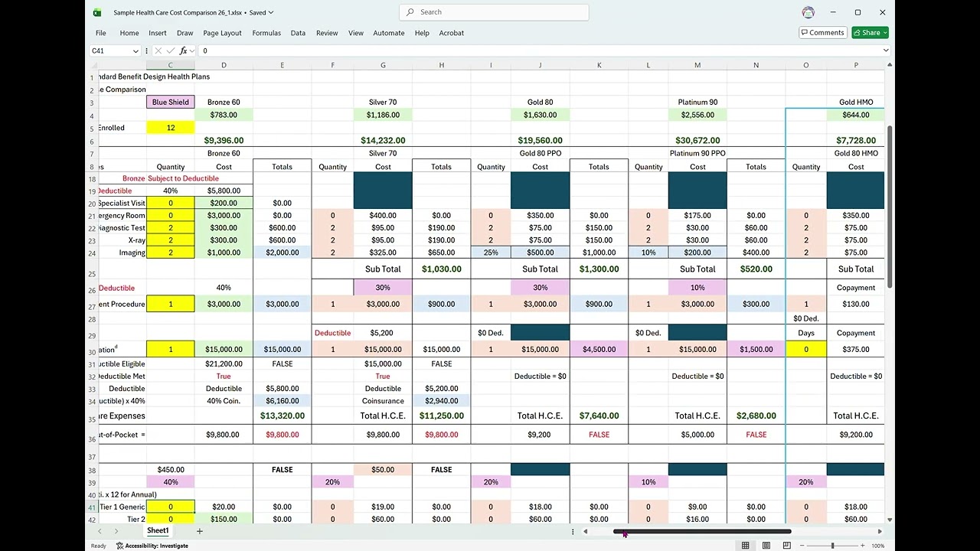Image resolution: width=980 pixels, height=551 pixels.
Task: Select the Sheet1 worksheet tab
Action: click(158, 531)
